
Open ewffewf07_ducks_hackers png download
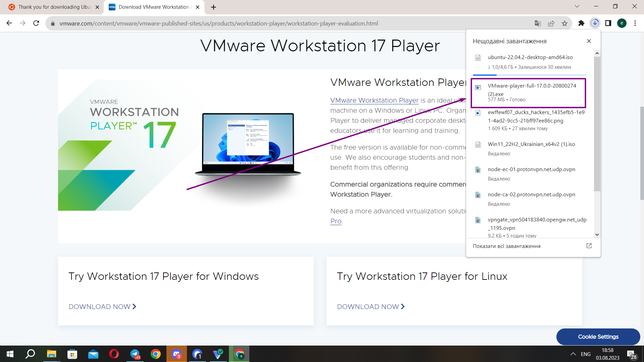pyautogui.click(x=536, y=116)
